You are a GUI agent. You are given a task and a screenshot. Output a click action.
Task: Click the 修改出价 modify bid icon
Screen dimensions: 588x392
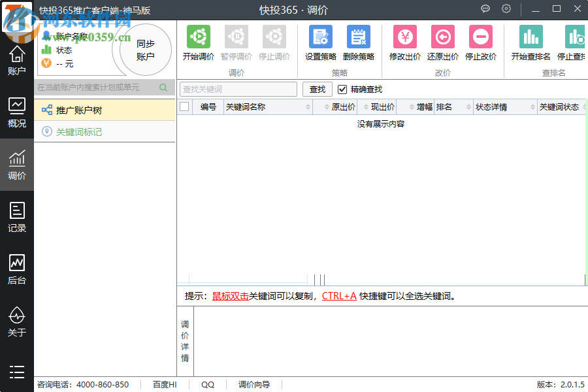[404, 37]
